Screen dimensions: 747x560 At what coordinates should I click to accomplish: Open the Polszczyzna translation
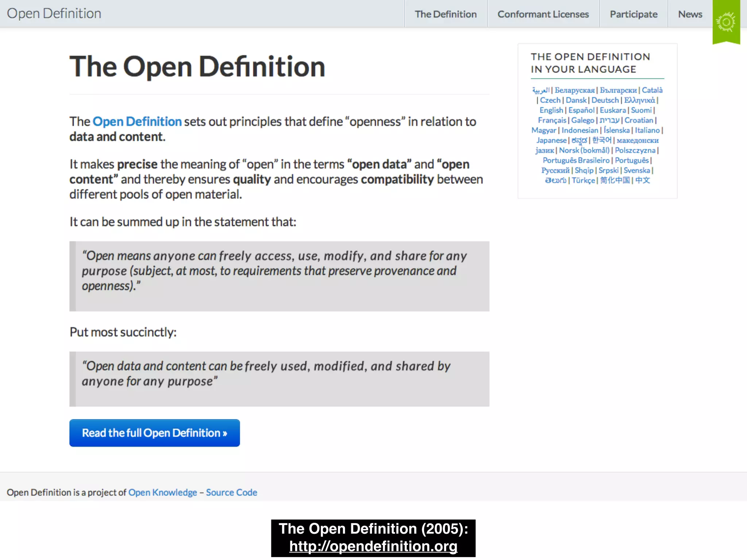pos(635,150)
